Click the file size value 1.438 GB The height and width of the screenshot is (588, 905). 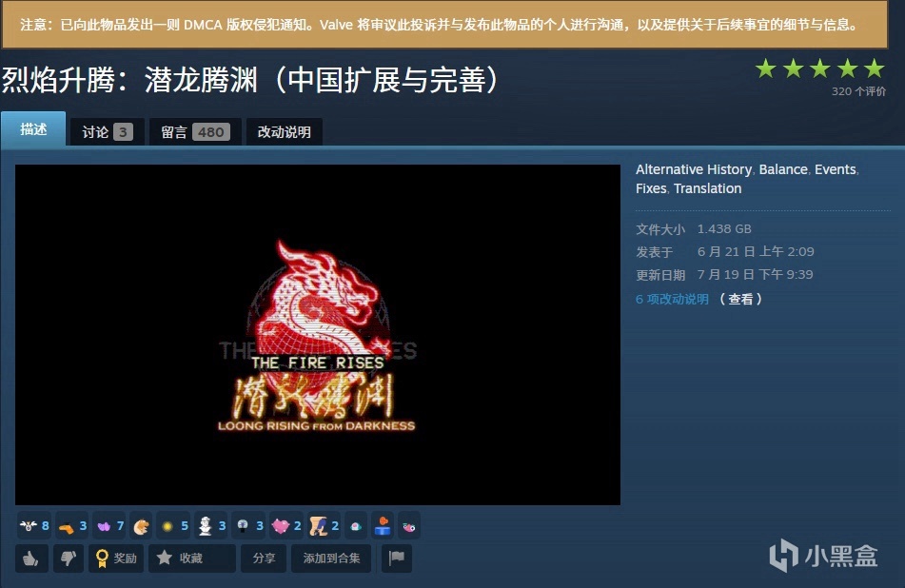(724, 229)
